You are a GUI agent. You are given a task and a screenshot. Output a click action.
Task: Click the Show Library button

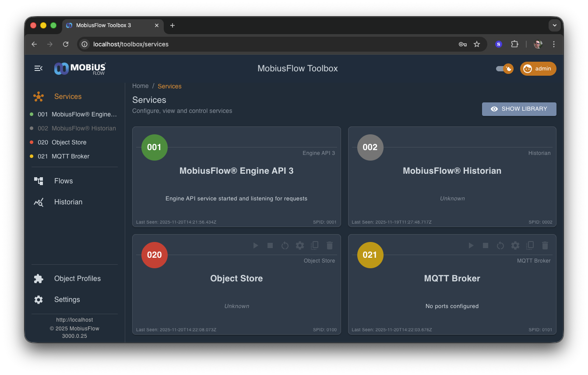click(519, 109)
